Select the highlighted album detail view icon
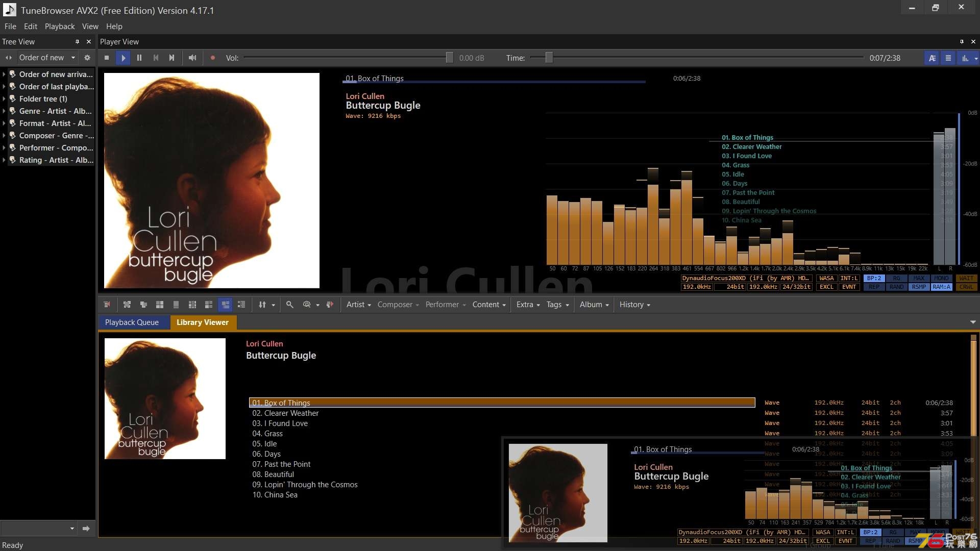980x551 pixels. click(225, 305)
